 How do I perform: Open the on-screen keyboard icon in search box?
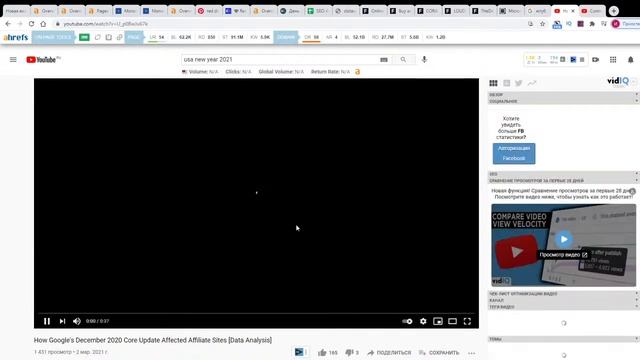click(x=384, y=60)
